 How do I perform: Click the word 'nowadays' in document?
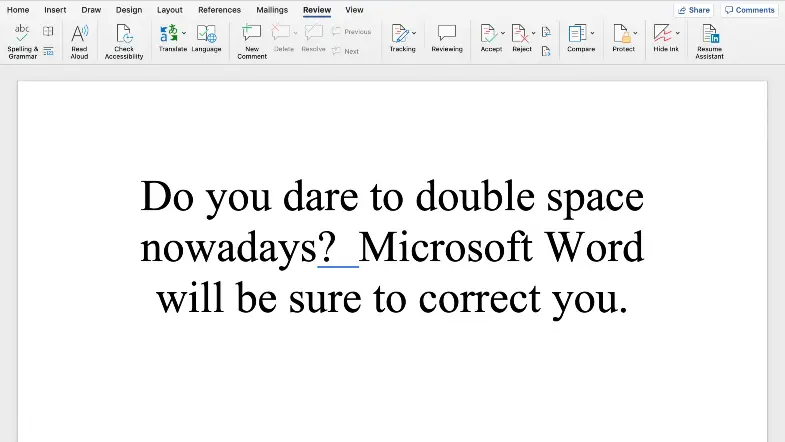(228, 250)
